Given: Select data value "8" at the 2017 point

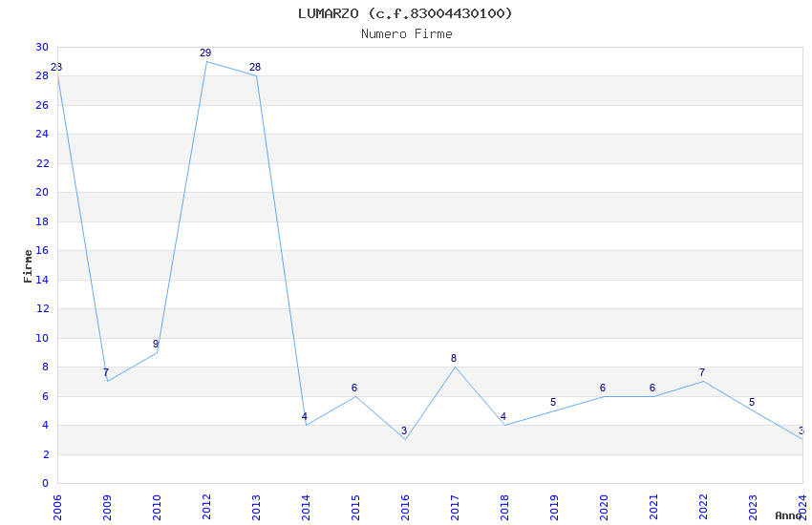Looking at the screenshot, I should tap(454, 359).
